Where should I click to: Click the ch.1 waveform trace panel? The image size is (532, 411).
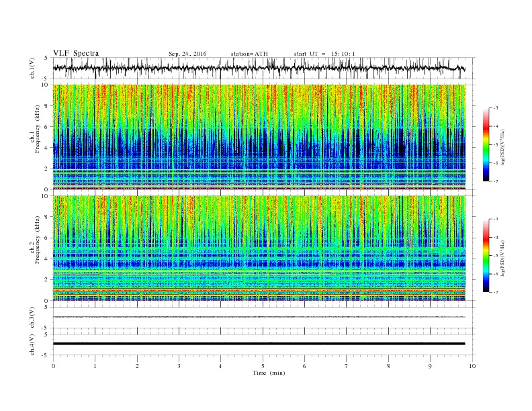click(x=264, y=68)
